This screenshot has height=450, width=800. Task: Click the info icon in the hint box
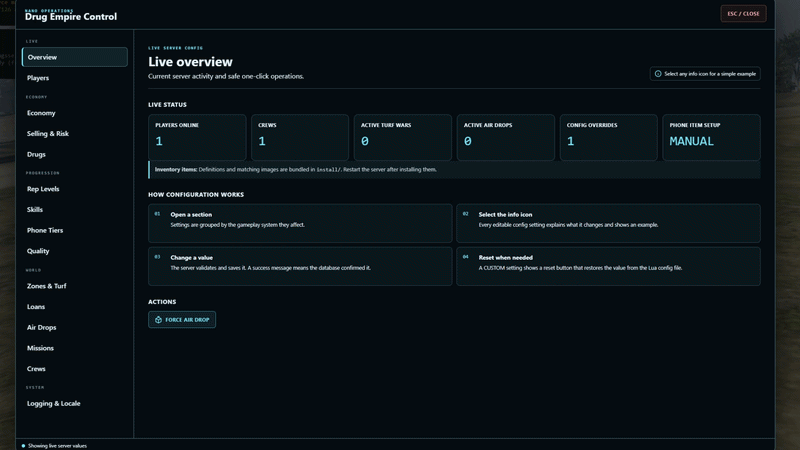[658, 73]
